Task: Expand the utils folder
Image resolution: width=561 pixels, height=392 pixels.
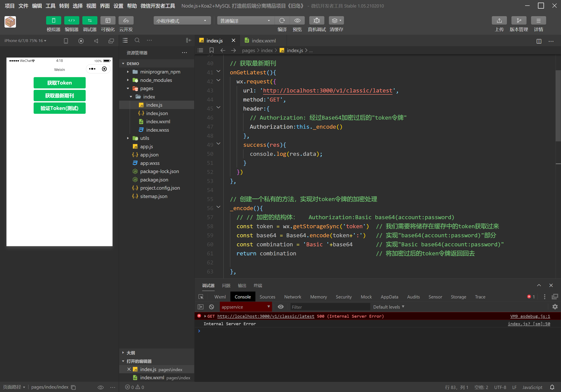Action: point(144,138)
